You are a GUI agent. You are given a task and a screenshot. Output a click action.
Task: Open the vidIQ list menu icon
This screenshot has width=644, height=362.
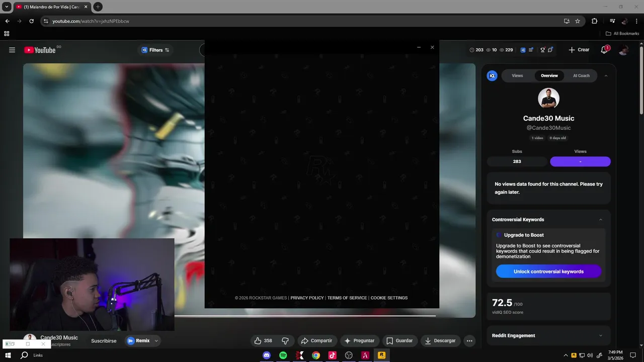tap(531, 50)
